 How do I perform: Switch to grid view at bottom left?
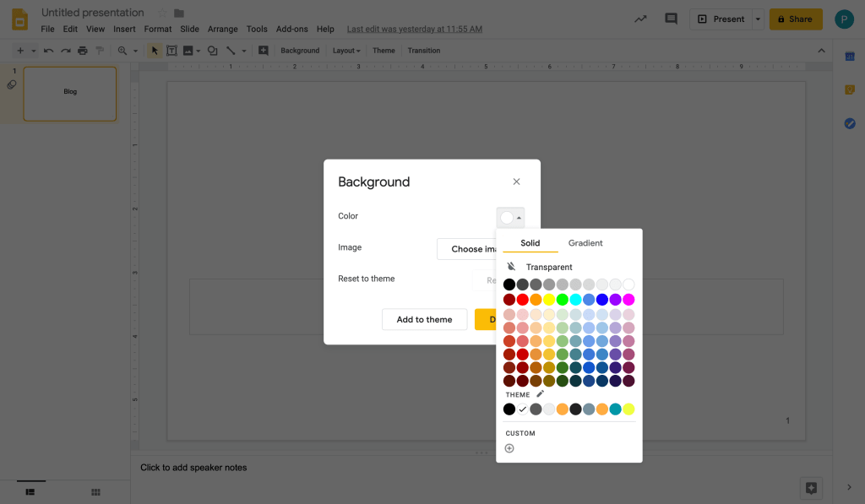[x=95, y=492]
